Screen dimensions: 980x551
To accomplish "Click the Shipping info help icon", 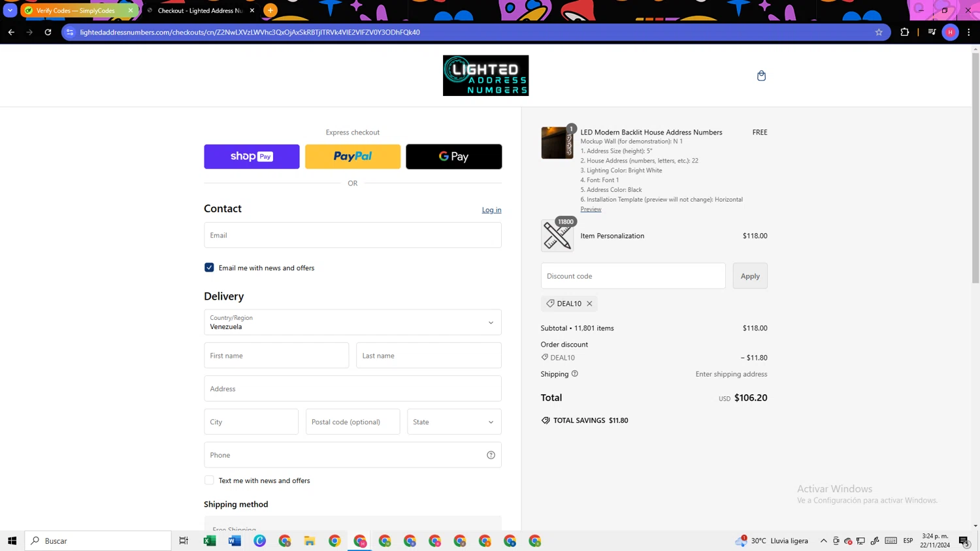I will pyautogui.click(x=575, y=374).
